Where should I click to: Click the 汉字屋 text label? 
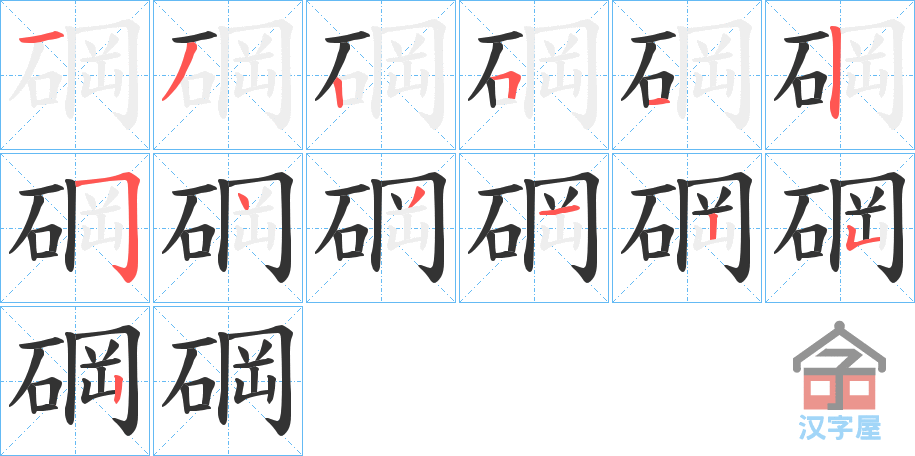point(839,427)
